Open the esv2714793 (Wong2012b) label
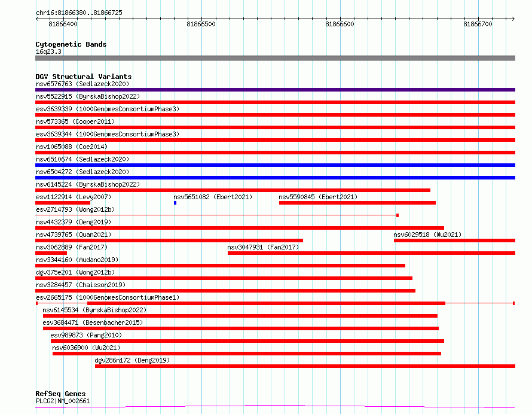The height and width of the screenshot is (414, 532). [75, 209]
